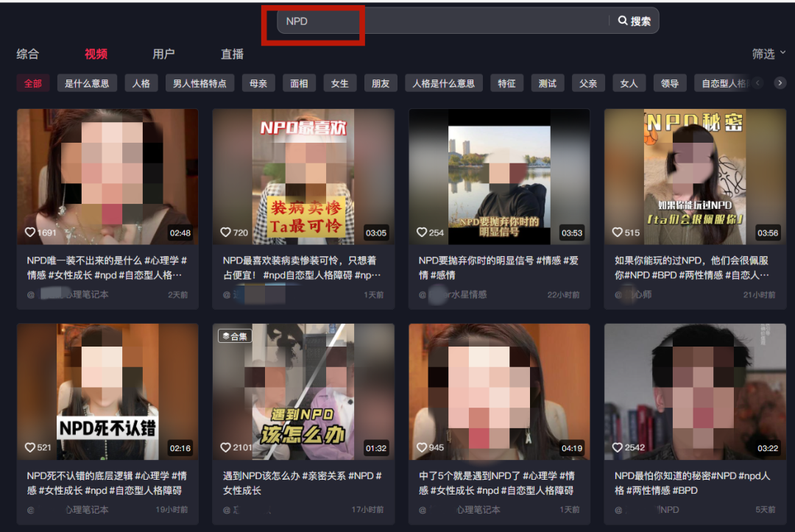
Task: Switch to the 综合 tab
Action: click(x=27, y=54)
